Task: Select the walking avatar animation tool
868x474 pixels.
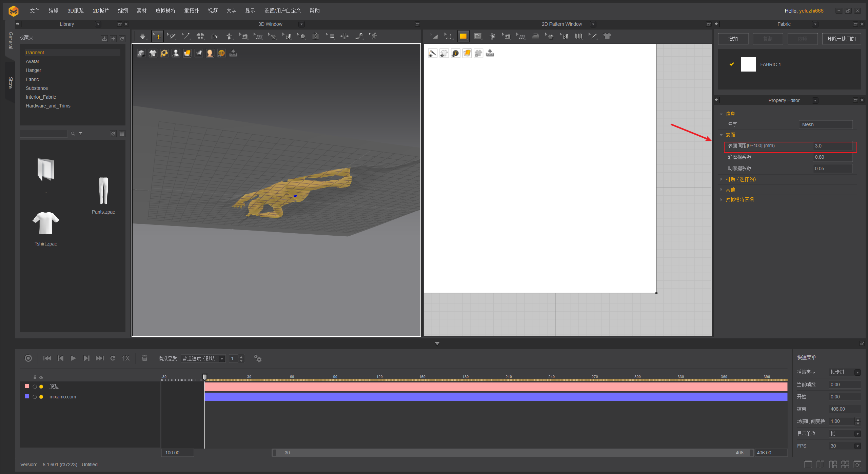Action: (x=373, y=36)
